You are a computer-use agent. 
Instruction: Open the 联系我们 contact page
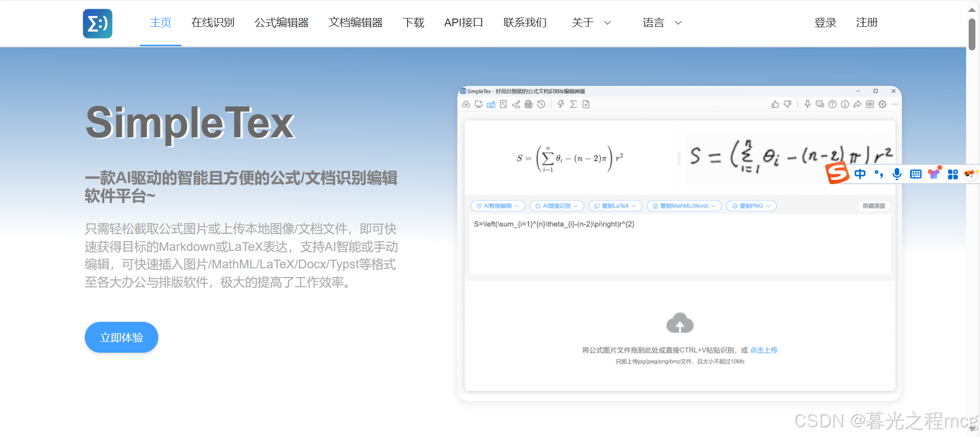[525, 23]
